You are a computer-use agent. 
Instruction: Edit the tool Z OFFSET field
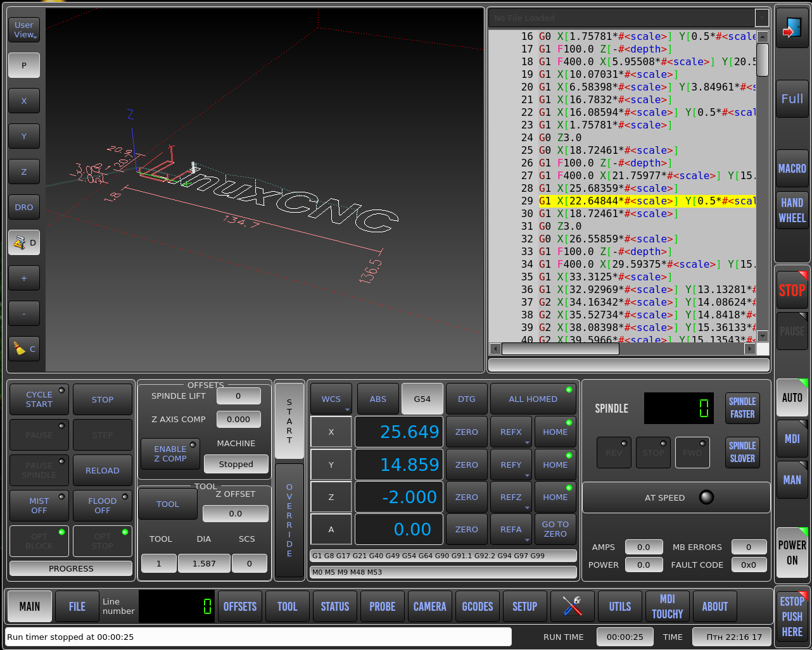(236, 513)
